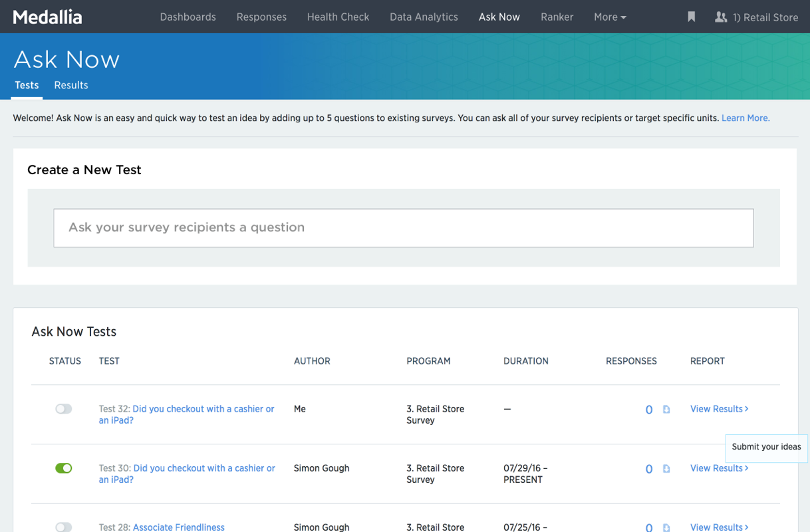Click the users icon beside Retail Store
This screenshot has height=532, width=810.
[x=720, y=17]
